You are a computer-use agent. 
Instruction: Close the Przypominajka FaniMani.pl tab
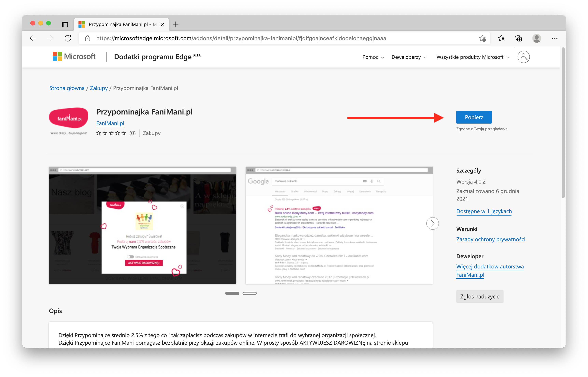tap(162, 24)
